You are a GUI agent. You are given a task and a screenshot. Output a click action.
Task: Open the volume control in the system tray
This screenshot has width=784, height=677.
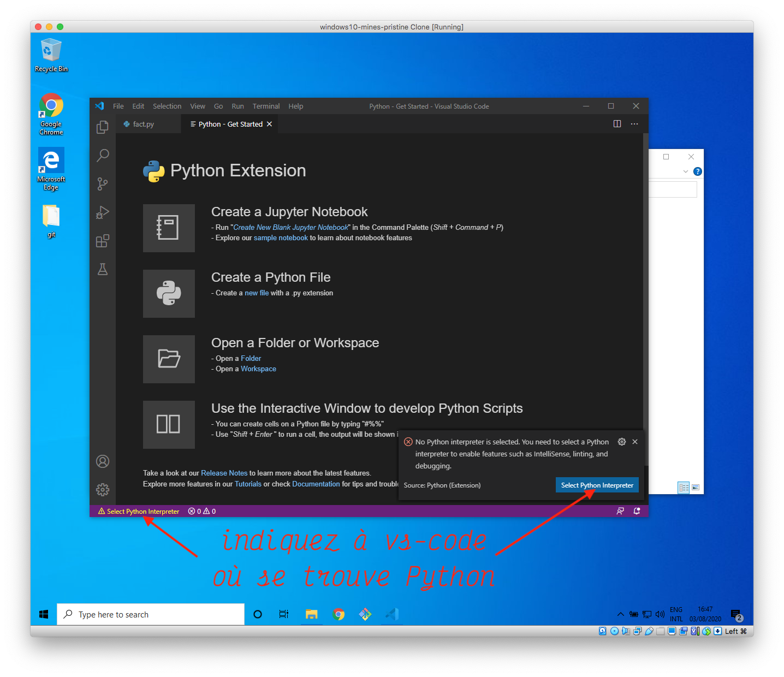tap(660, 614)
